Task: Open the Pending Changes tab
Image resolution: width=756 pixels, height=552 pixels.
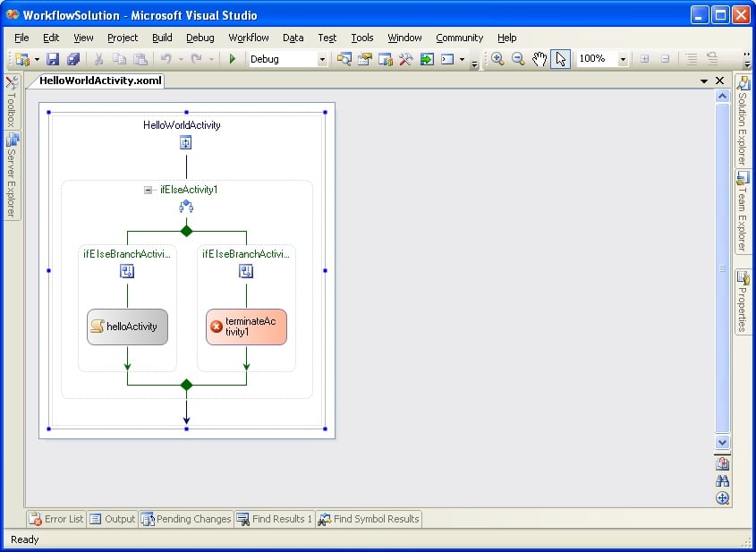Action: [186, 519]
